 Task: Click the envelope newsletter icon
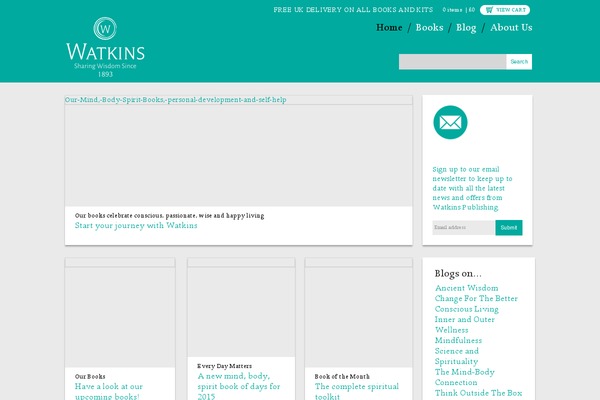(x=450, y=122)
